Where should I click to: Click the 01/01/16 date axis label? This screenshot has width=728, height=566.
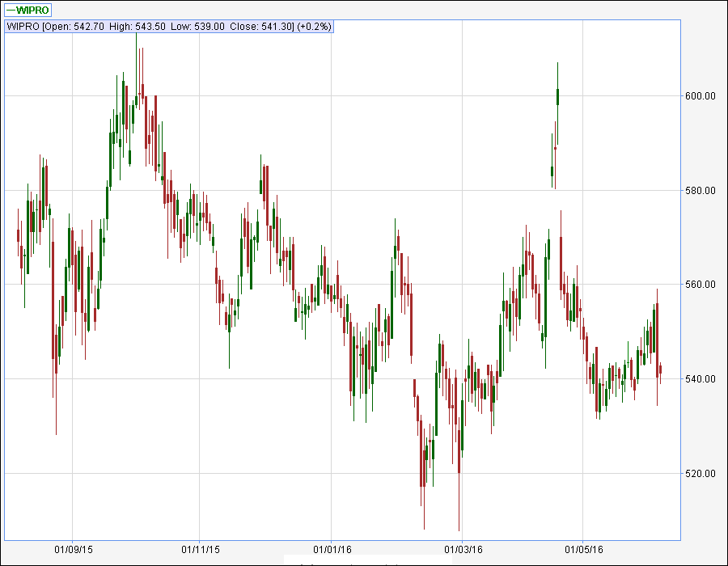[331, 550]
